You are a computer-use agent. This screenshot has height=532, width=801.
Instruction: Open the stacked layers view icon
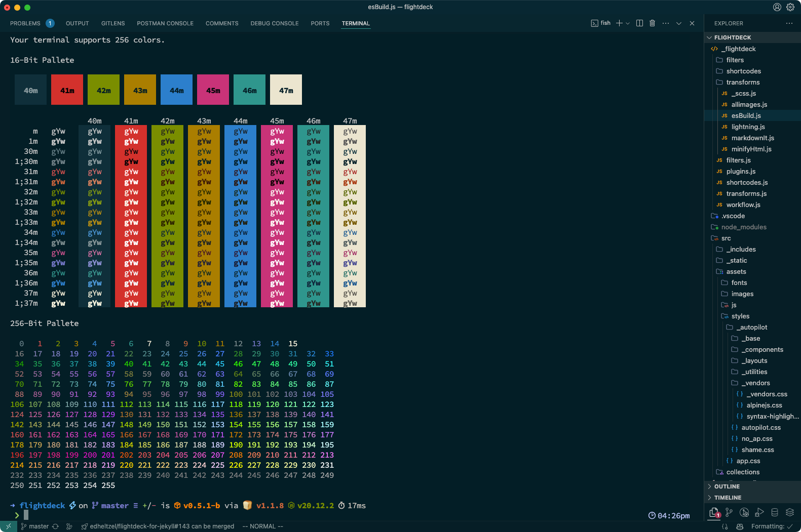tap(790, 512)
